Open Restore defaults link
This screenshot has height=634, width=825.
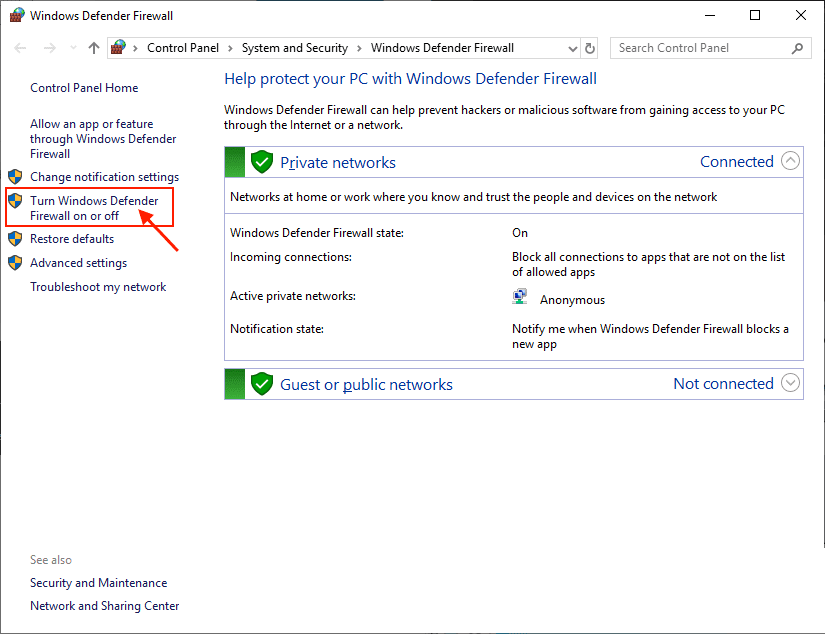click(72, 239)
